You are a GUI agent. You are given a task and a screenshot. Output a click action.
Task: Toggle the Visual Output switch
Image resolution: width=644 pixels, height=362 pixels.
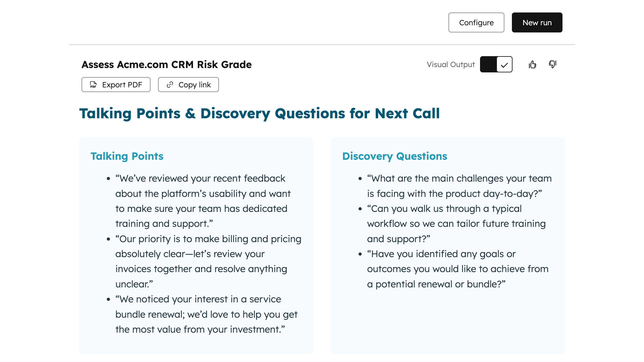(x=496, y=65)
